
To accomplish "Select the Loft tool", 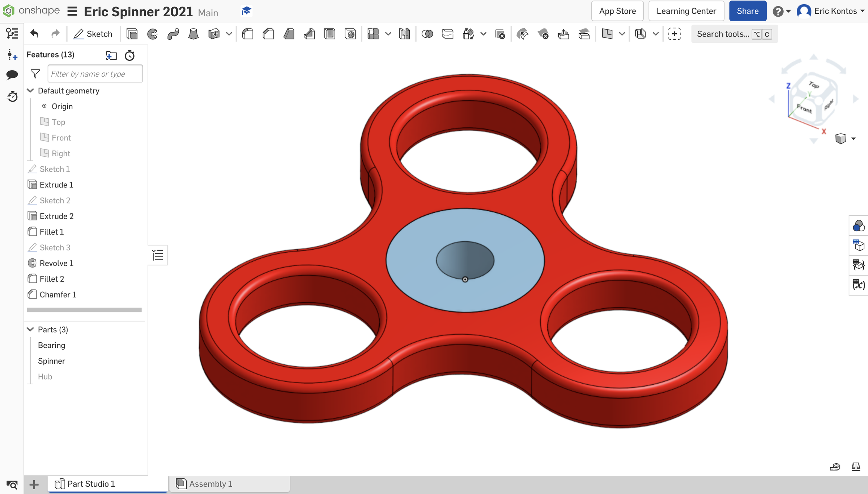I will click(193, 34).
